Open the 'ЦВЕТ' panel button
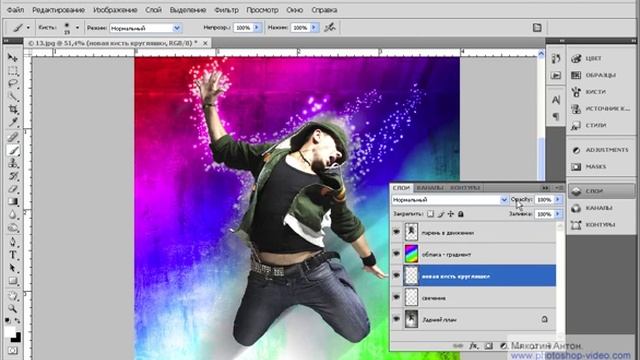The width and height of the screenshot is (640, 360). tap(602, 58)
